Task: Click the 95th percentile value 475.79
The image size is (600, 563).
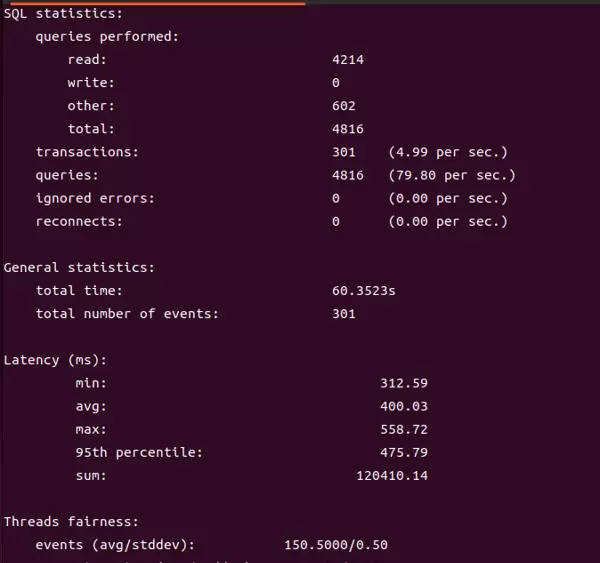Action: pos(404,453)
